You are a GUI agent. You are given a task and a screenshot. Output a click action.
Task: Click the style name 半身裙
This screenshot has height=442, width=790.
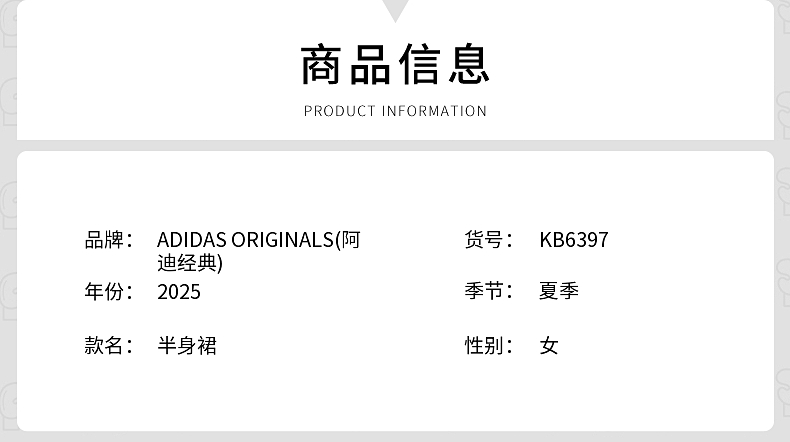click(187, 346)
